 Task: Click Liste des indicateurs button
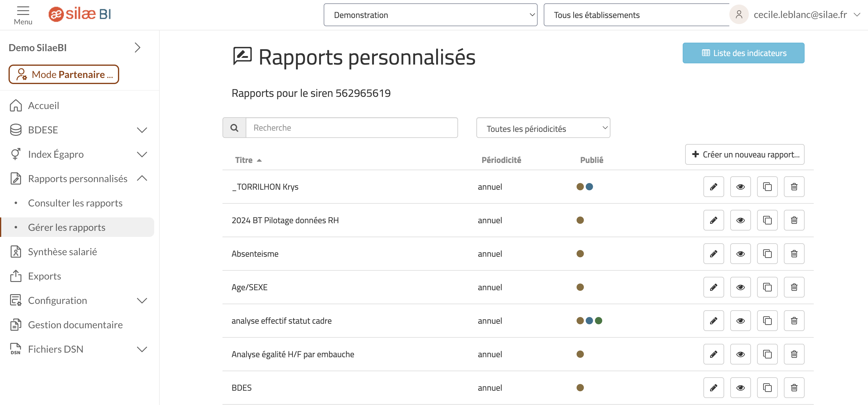744,53
